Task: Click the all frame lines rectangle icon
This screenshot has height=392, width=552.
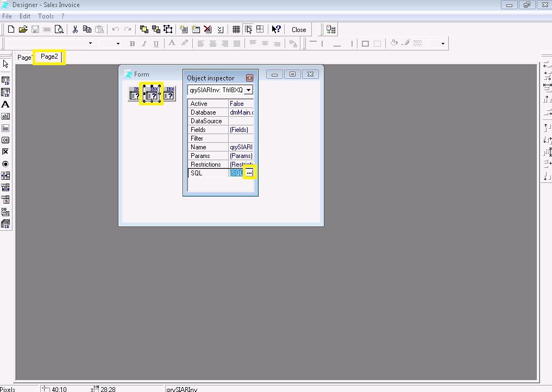Action: 366,43
